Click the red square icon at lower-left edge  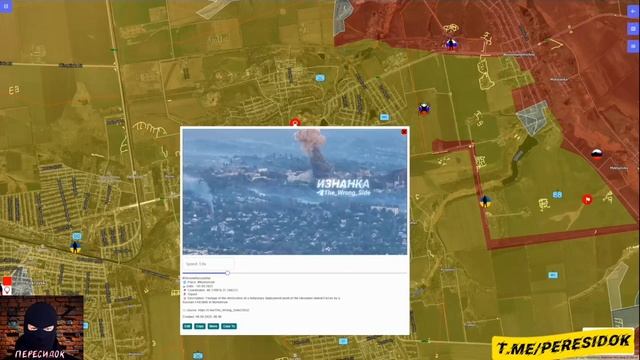tap(7, 281)
